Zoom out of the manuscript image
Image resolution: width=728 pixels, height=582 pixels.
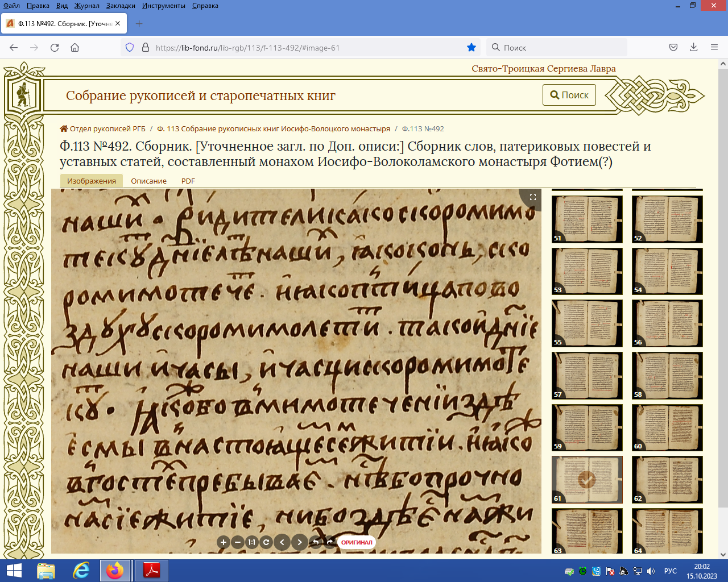(238, 542)
